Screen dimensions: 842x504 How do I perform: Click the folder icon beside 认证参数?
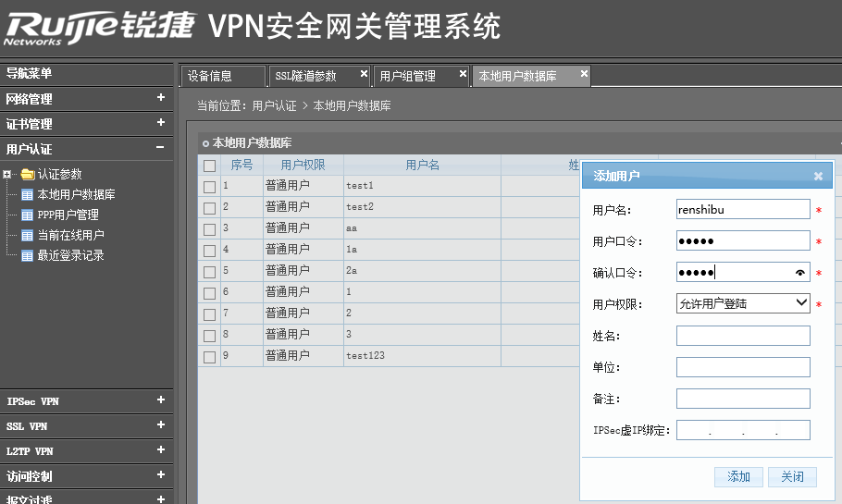click(27, 174)
